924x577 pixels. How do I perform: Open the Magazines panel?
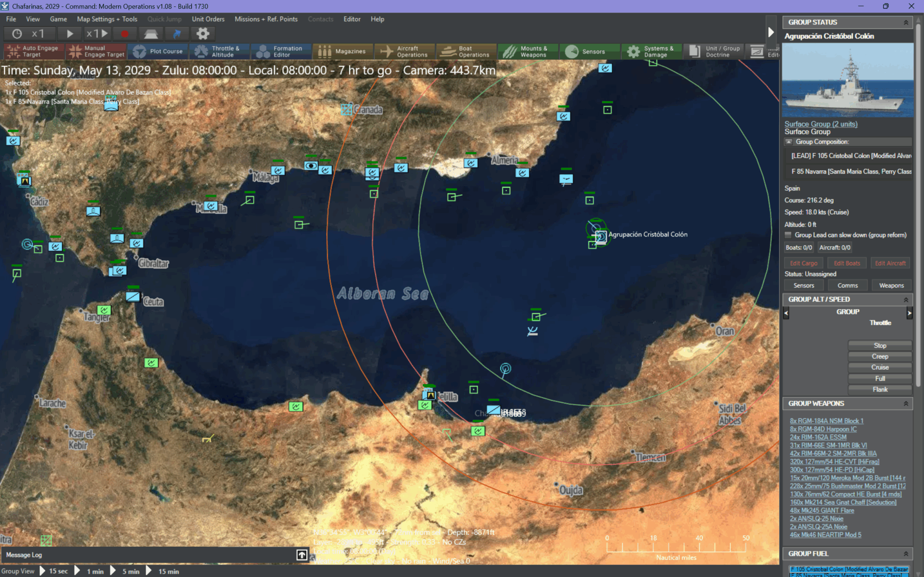pyautogui.click(x=342, y=51)
